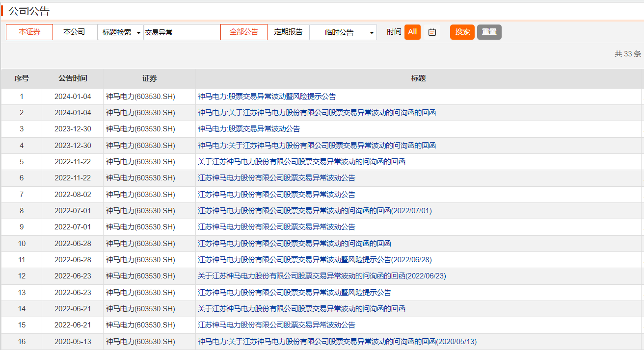The height and width of the screenshot is (350, 644).
Task: Click the 2023-12-30 date in row 3
Action: pos(73,129)
